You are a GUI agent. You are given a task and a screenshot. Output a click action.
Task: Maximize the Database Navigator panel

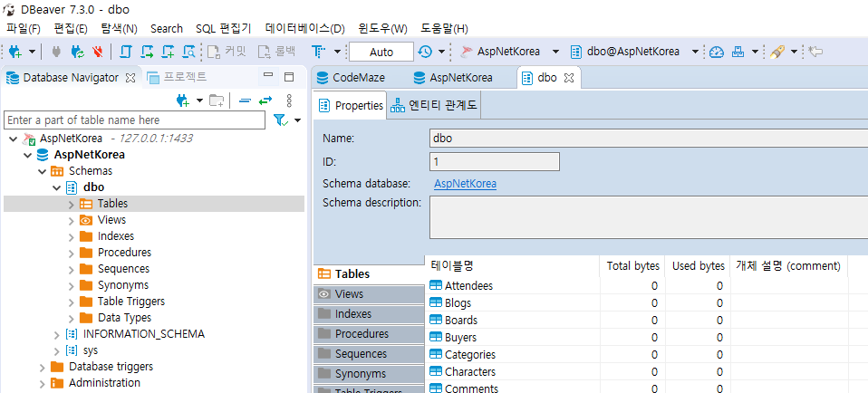click(288, 77)
